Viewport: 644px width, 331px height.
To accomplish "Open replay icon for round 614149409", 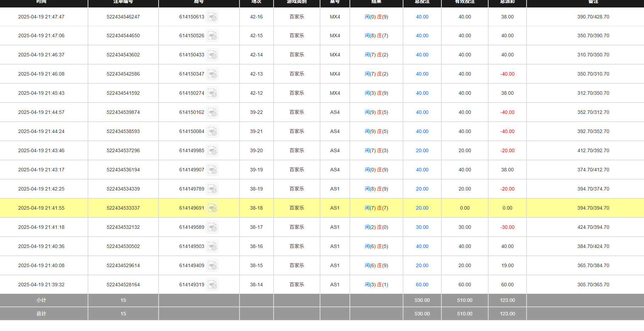I will 212,266.
